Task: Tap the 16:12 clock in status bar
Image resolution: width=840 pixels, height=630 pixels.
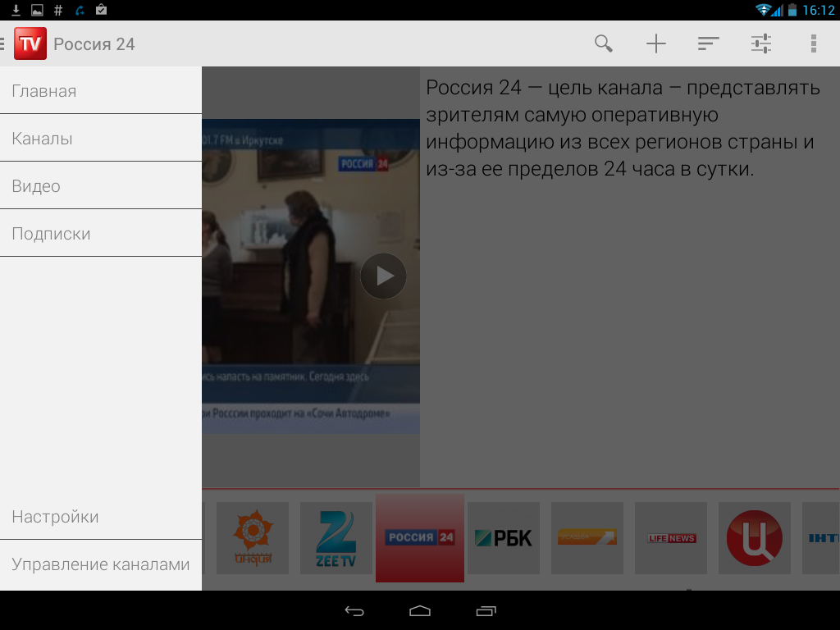Action: click(x=818, y=10)
